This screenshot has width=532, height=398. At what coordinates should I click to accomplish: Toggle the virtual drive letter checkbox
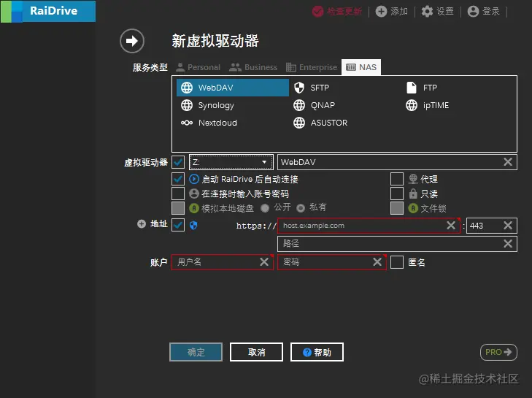point(178,162)
